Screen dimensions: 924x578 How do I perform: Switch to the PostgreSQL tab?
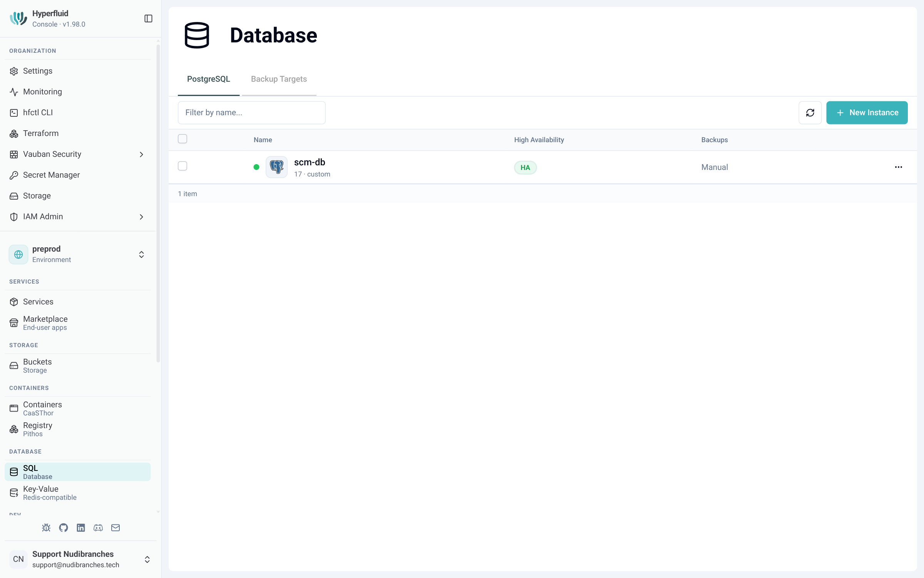click(x=209, y=79)
